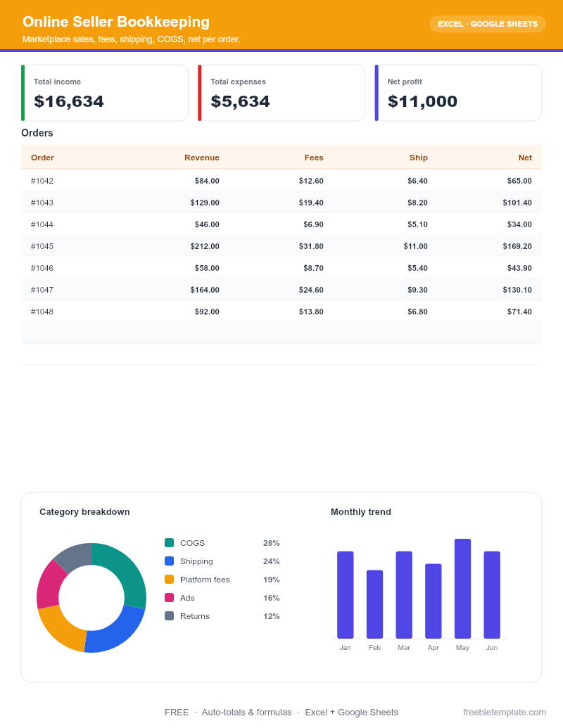
Task: Click revenue value $164.00
Action: click(x=204, y=290)
